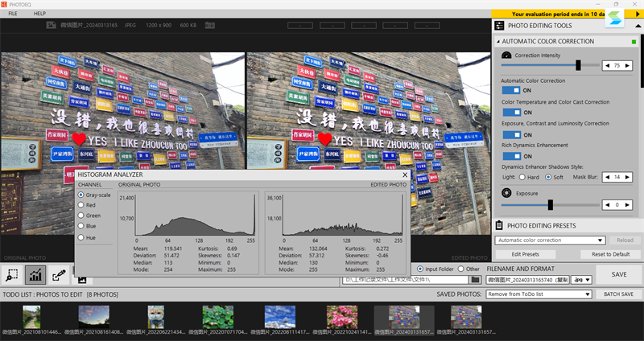Viewport: 644px width, 341px height.
Task: Open the jpg file format dropdown
Action: 581,280
